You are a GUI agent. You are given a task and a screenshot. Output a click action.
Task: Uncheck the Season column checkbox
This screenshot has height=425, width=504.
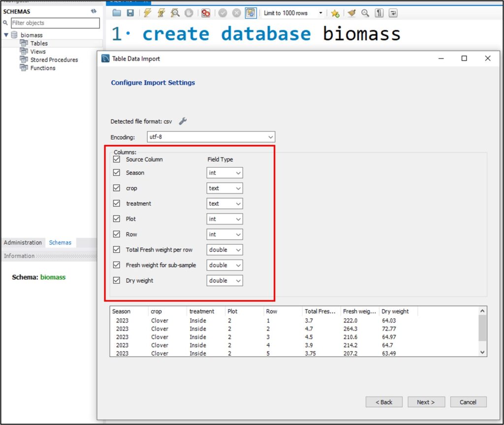117,173
